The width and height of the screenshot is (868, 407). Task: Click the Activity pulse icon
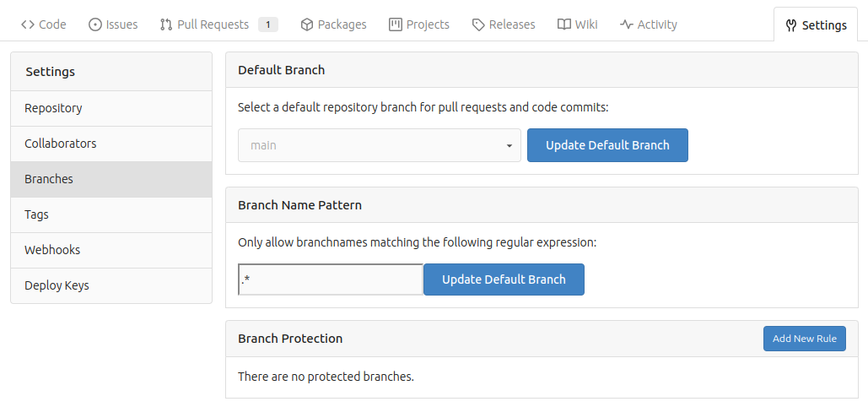pos(627,24)
